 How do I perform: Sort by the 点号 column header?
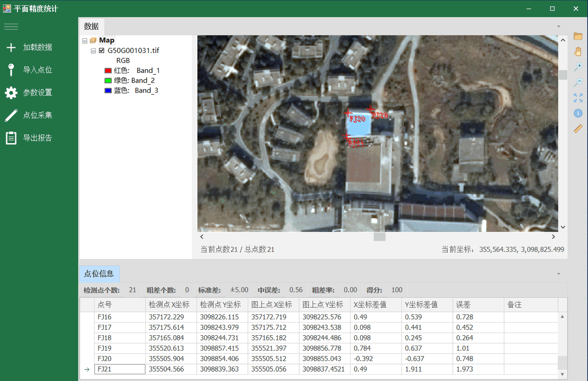pos(120,305)
